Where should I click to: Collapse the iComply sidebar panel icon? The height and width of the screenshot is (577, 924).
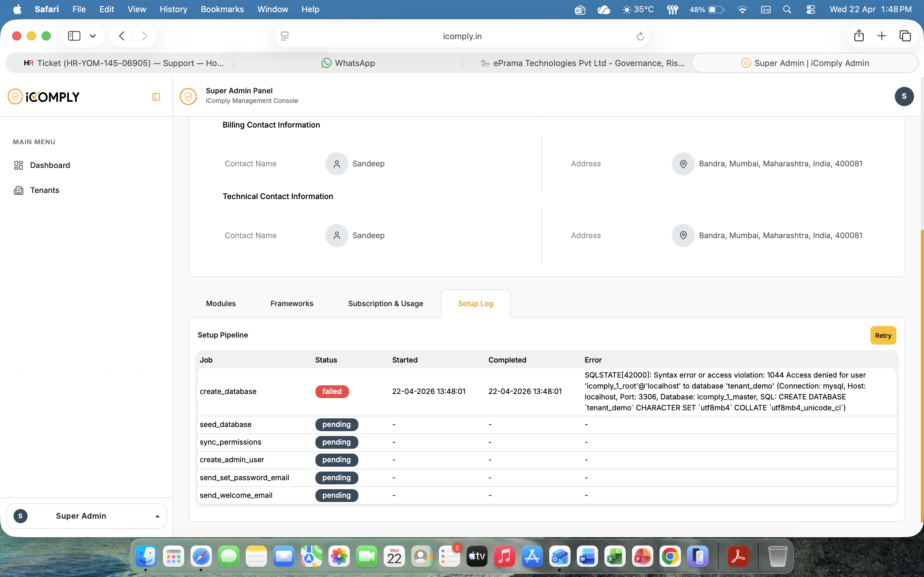pos(156,97)
